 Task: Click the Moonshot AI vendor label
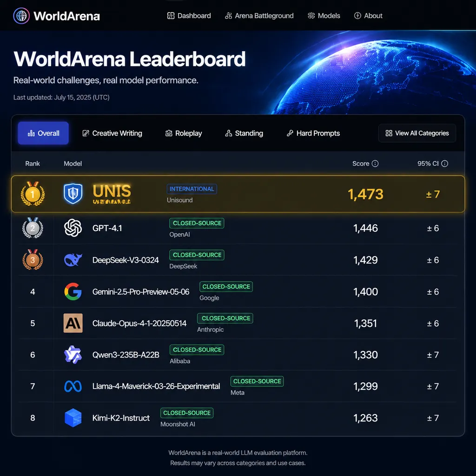178,424
